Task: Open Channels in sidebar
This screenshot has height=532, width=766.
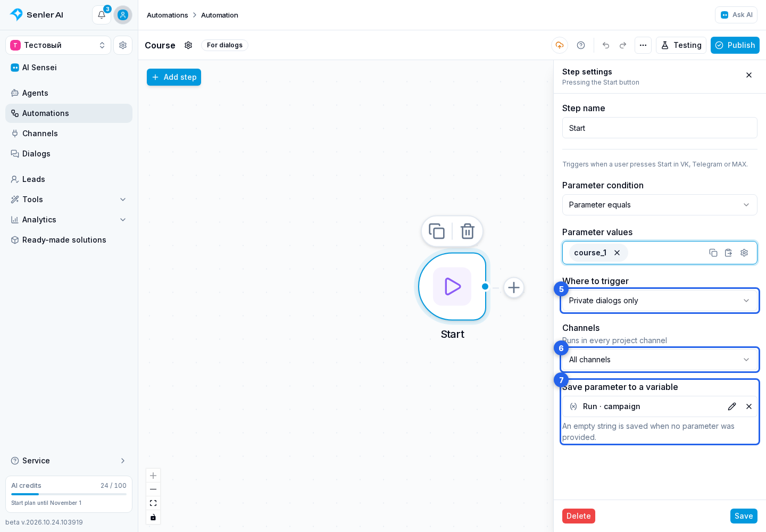Action: click(x=69, y=134)
